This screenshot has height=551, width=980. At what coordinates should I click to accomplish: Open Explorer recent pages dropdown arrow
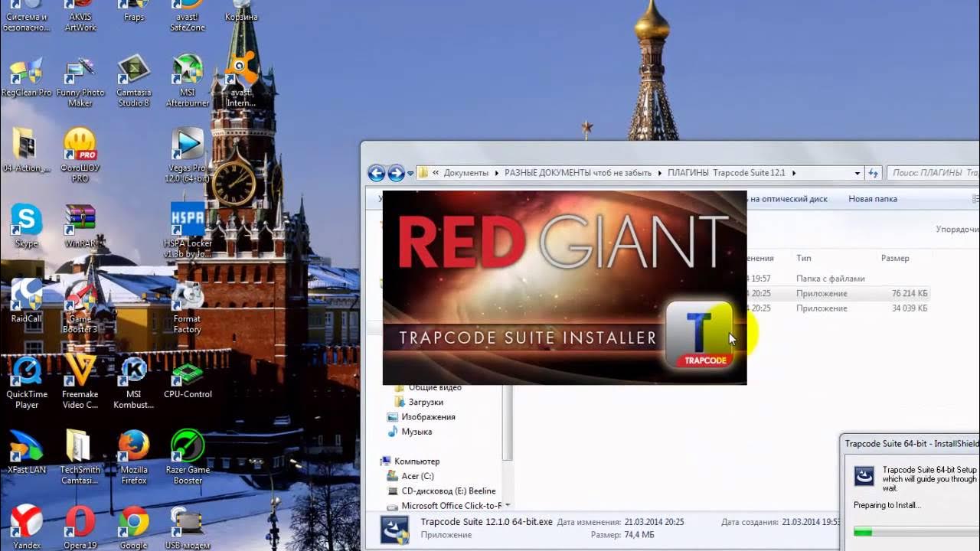pos(410,174)
